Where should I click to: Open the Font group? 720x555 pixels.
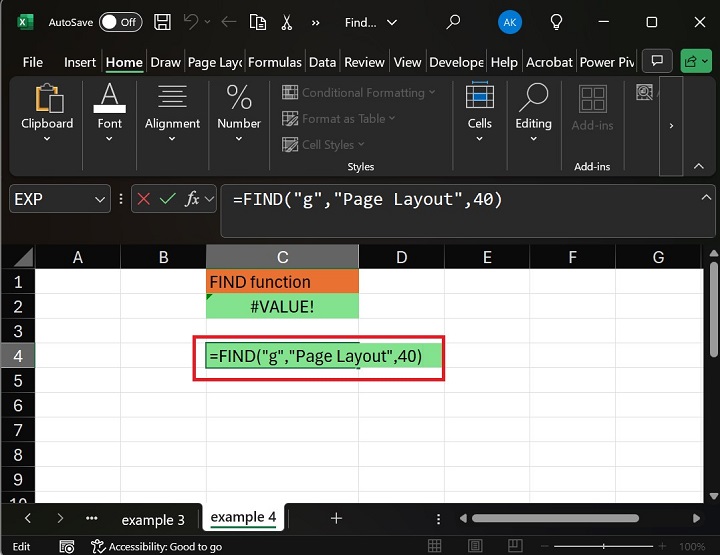click(110, 113)
